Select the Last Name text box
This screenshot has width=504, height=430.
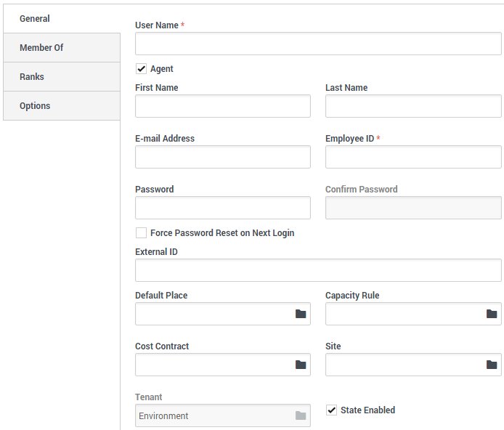pyautogui.click(x=412, y=106)
